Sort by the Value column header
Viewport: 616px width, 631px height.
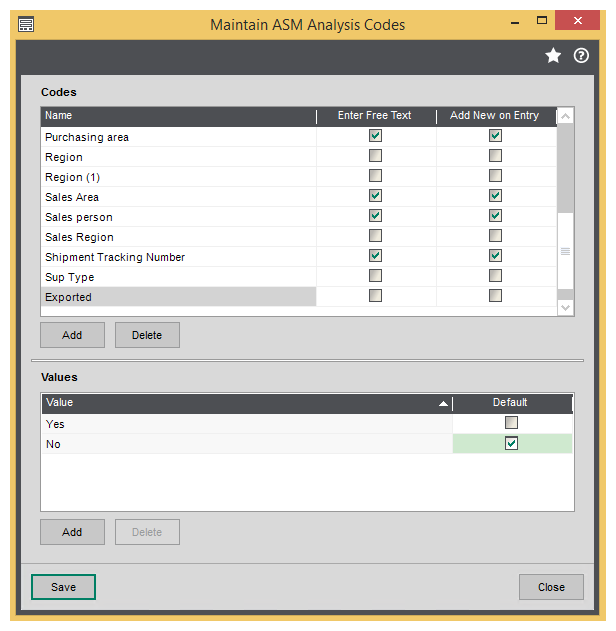(x=245, y=402)
